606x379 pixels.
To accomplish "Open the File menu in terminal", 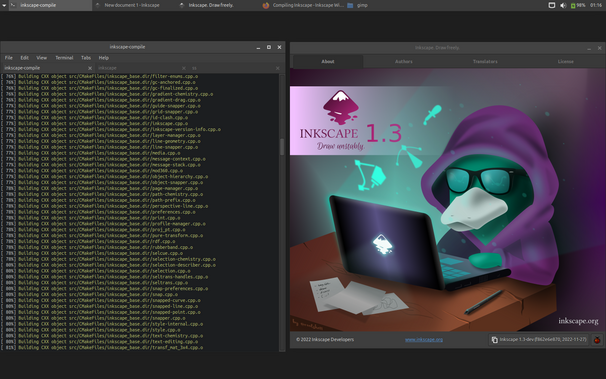I will [9, 58].
